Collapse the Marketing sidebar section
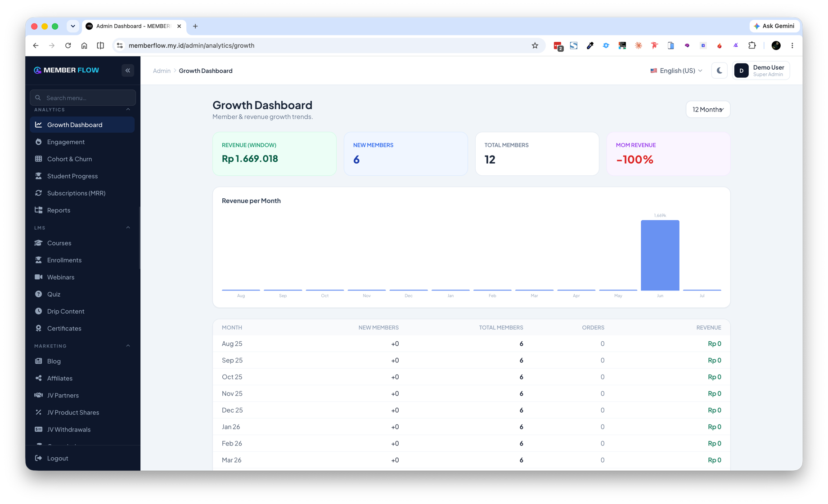Image resolution: width=828 pixels, height=504 pixels. 128,346
